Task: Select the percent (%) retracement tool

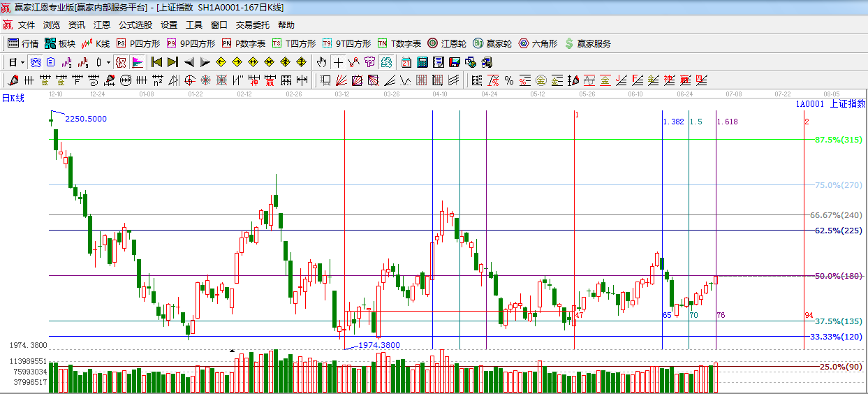Action: click(508, 80)
